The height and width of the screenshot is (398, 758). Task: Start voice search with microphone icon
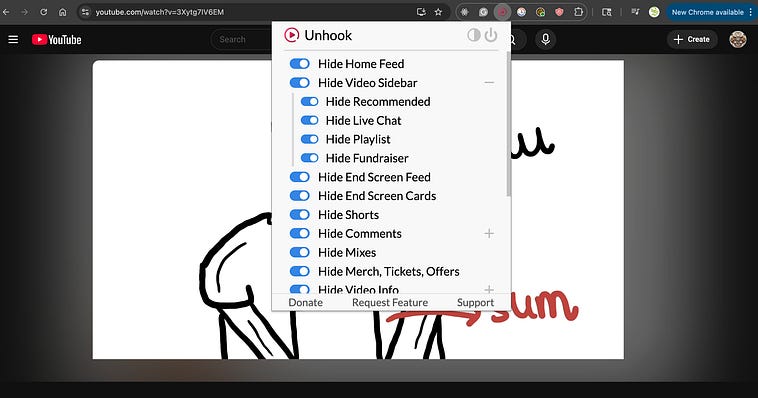click(x=545, y=39)
